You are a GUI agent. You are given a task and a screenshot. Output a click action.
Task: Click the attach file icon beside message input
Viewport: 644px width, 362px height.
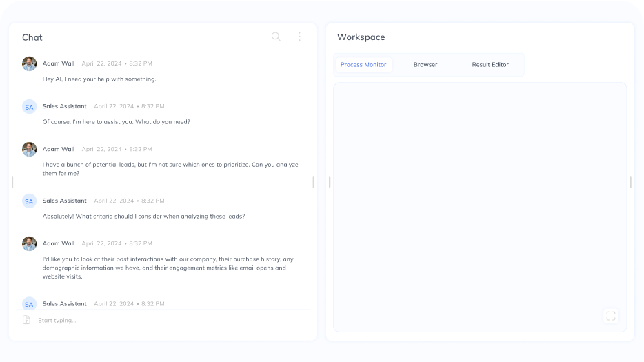[x=26, y=320]
